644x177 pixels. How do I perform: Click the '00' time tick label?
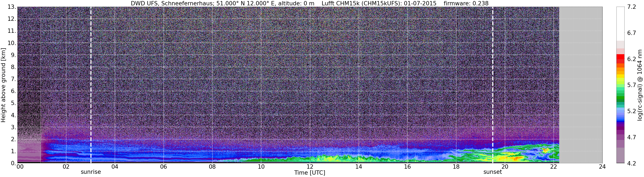(20, 167)
